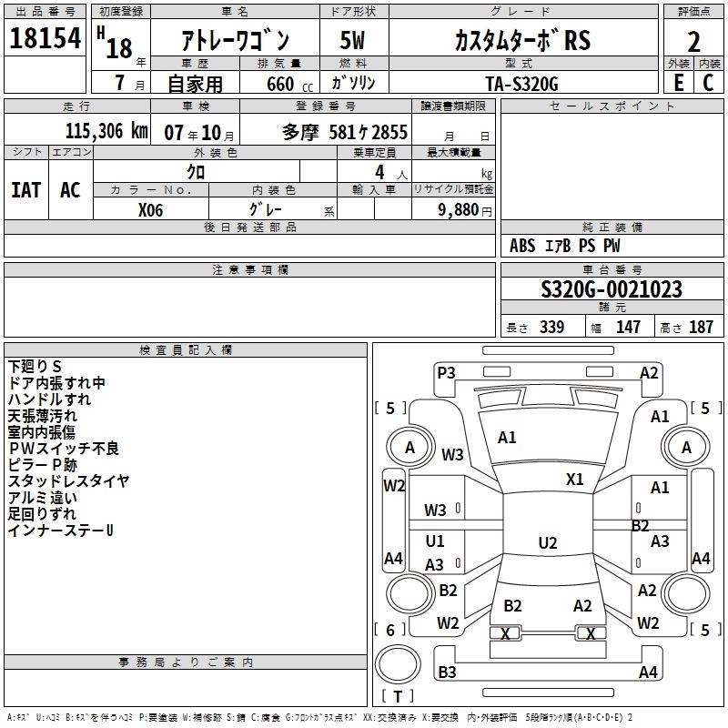
Task: Click P3 mark on front bumper diagram
Action: pyautogui.click(x=446, y=373)
